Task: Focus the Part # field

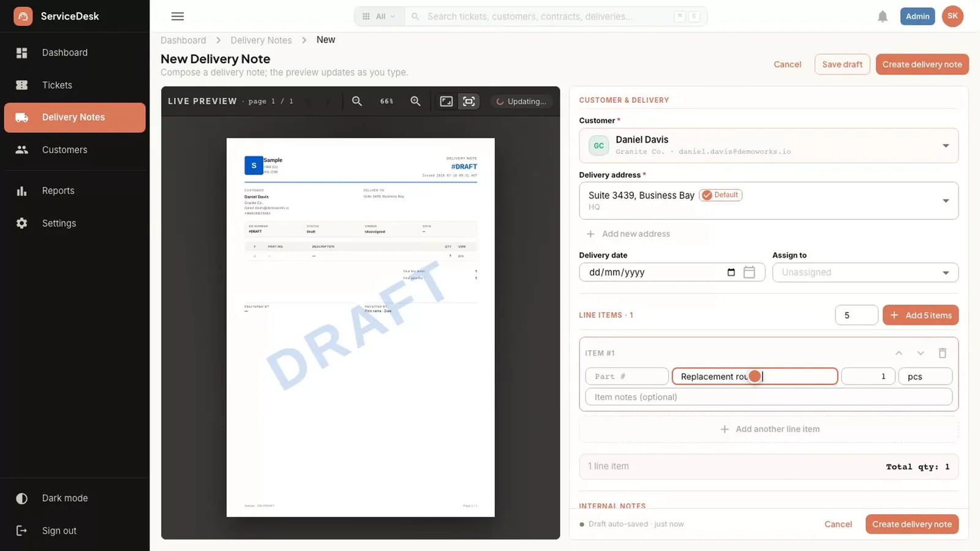Action: pos(627,377)
